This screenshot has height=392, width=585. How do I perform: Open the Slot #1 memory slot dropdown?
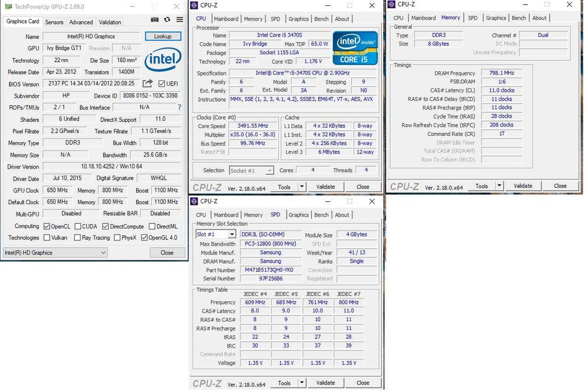(216, 234)
